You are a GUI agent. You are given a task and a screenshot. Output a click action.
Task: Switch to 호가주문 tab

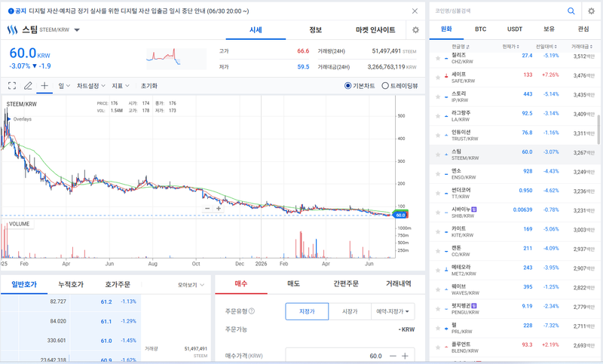(118, 284)
